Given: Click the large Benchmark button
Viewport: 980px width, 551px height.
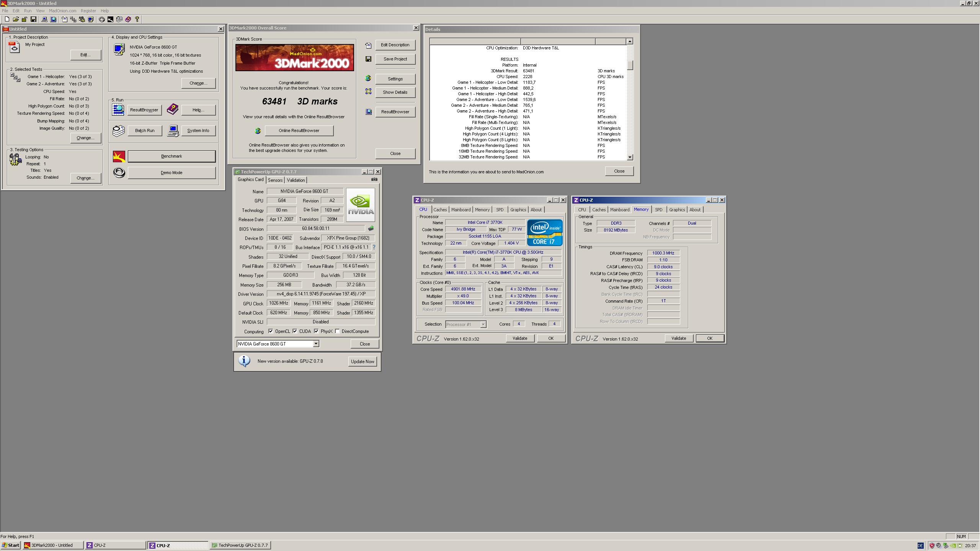Looking at the screenshot, I should tap(171, 156).
